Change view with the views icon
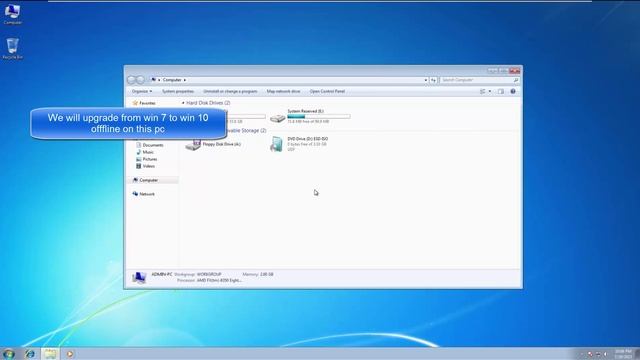This screenshot has width=640, height=360. pyautogui.click(x=483, y=91)
